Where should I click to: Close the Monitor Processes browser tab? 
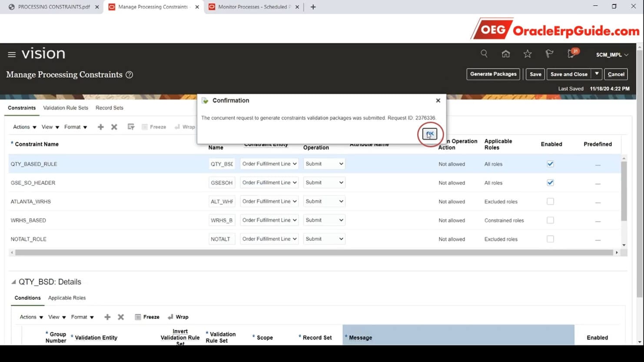(298, 7)
